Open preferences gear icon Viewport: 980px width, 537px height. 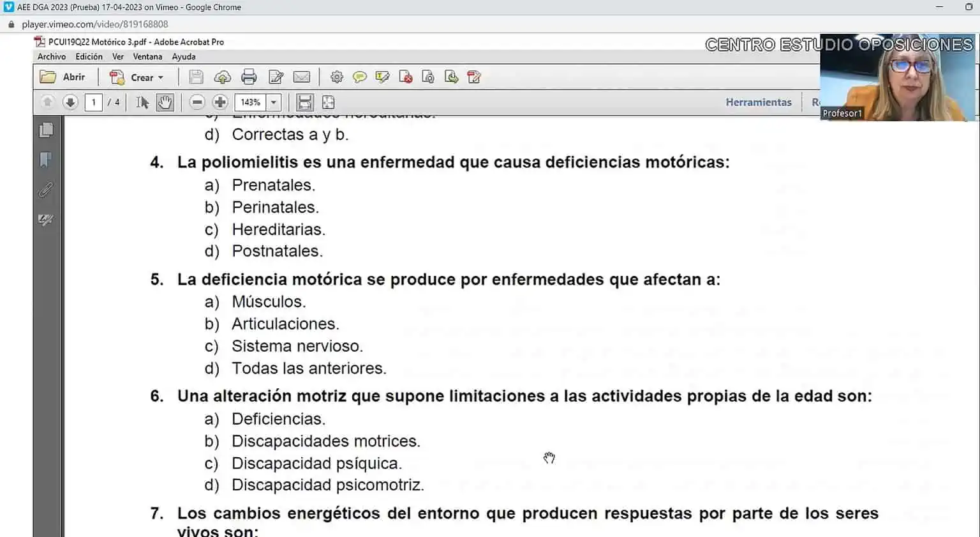(x=337, y=77)
